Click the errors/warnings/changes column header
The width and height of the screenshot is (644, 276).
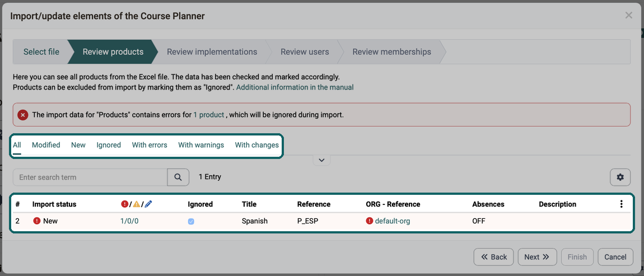(x=136, y=204)
